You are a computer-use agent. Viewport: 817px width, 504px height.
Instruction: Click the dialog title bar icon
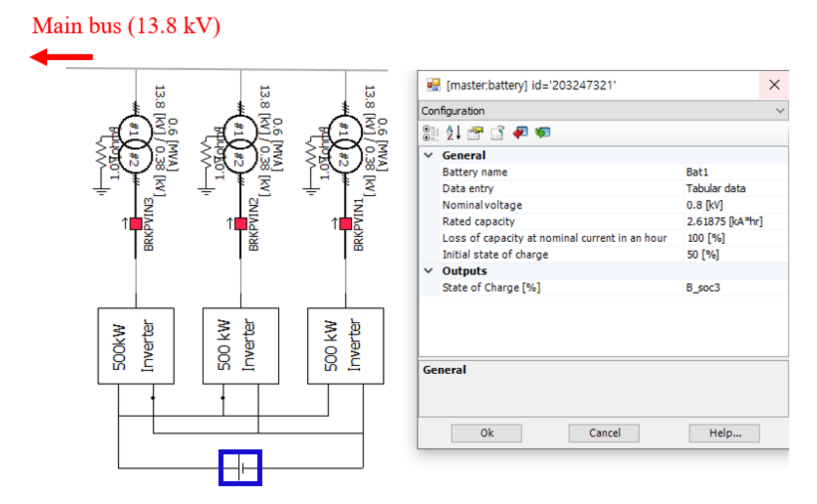click(433, 84)
